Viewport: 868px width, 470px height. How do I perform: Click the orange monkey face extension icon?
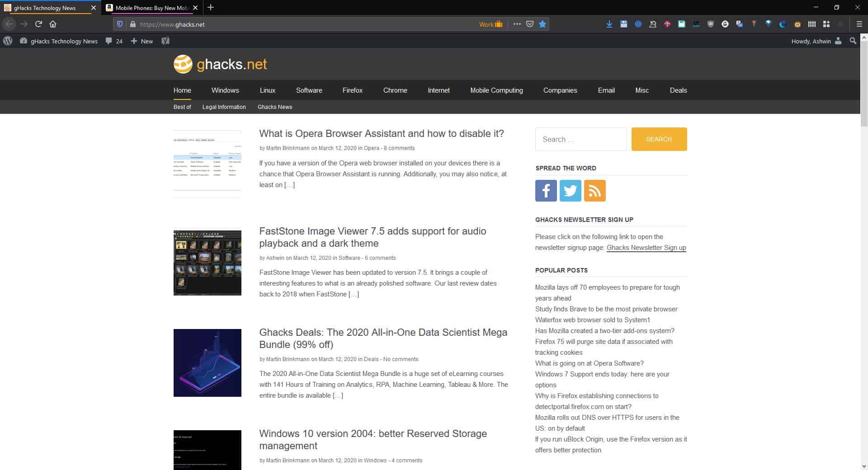pyautogui.click(x=797, y=24)
